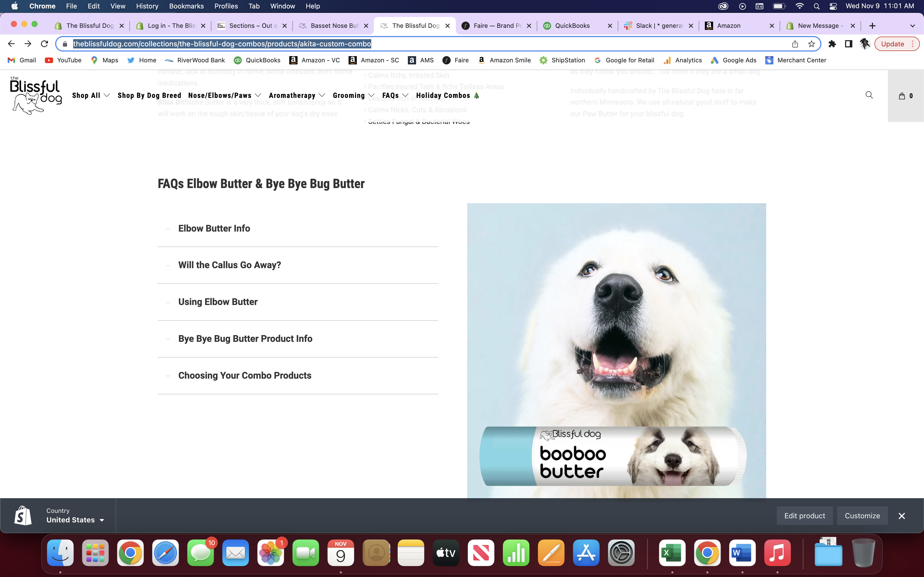Image resolution: width=924 pixels, height=577 pixels.
Task: Open the shopping cart bag icon
Action: click(x=902, y=96)
